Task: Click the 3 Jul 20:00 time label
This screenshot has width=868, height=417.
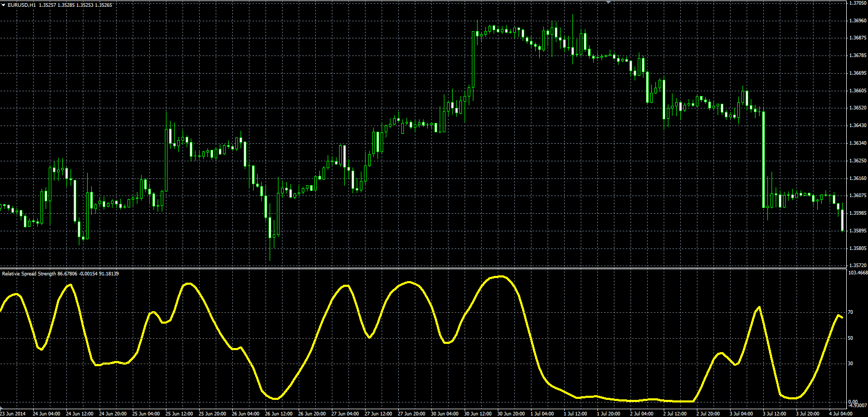Action: [x=809, y=414]
